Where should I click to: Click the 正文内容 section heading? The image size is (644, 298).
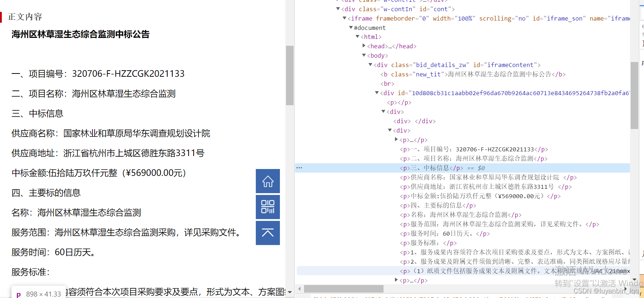(25, 17)
